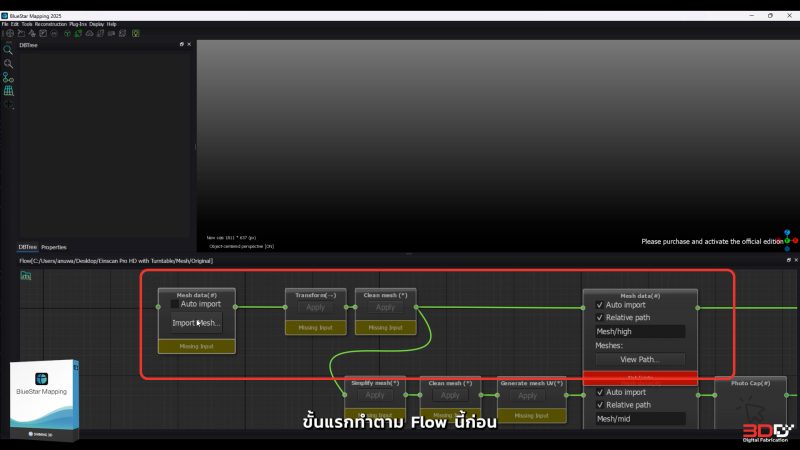Click Apply in the Simplify mesh node
This screenshot has height=450, width=800.
[374, 395]
